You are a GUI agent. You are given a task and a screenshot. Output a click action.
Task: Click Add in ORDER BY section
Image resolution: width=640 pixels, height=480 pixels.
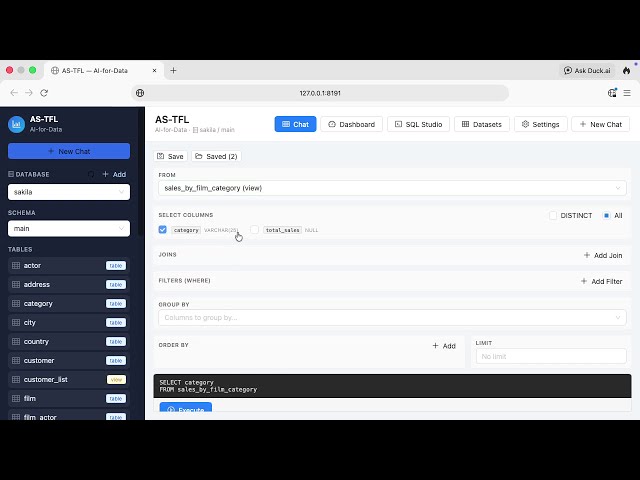(x=444, y=346)
